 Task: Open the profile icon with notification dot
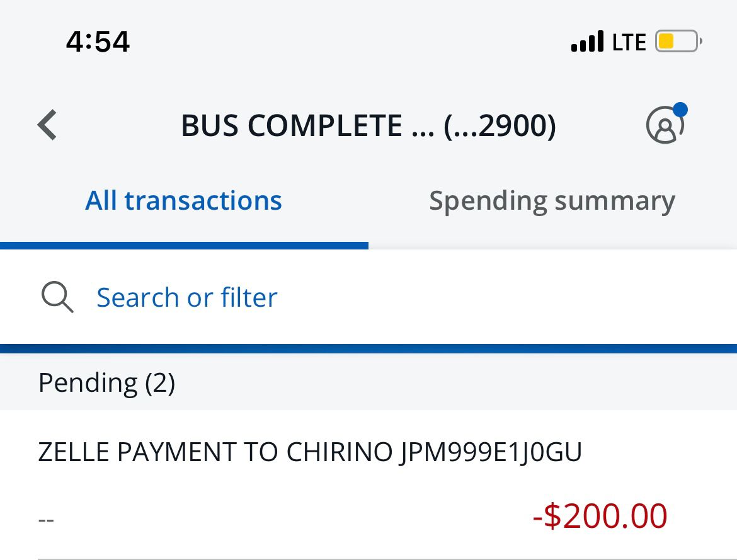666,123
